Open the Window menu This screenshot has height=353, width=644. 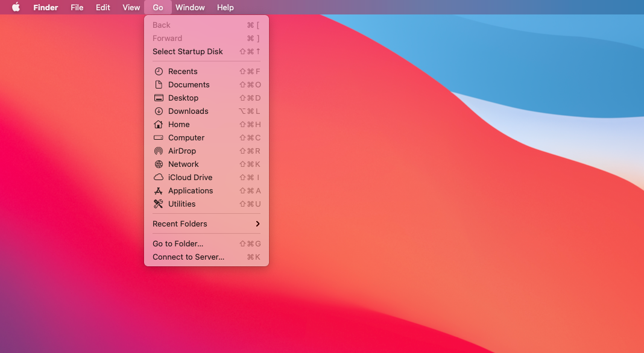(x=190, y=7)
